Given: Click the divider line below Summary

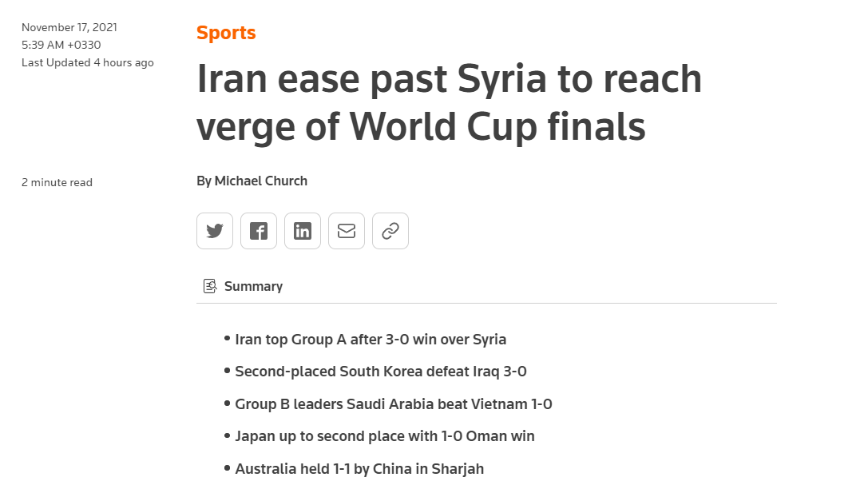Looking at the screenshot, I should tap(486, 304).
